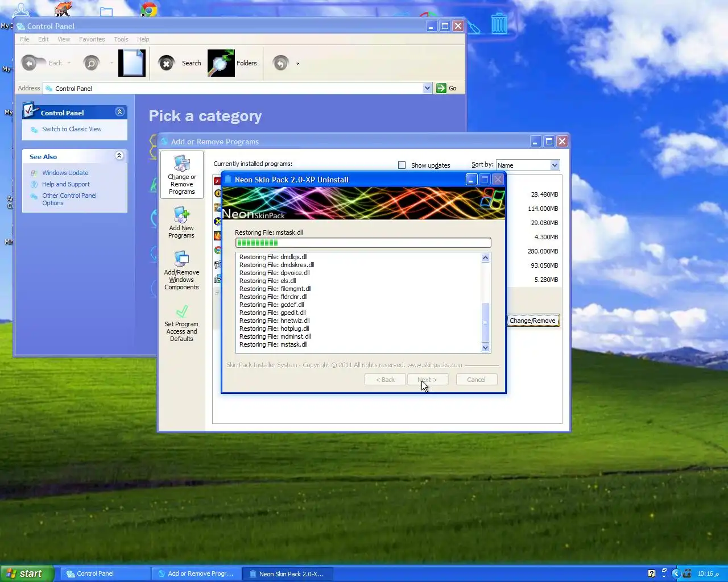The image size is (728, 582).
Task: Click the round undo arrow toolbar icon
Action: [281, 63]
